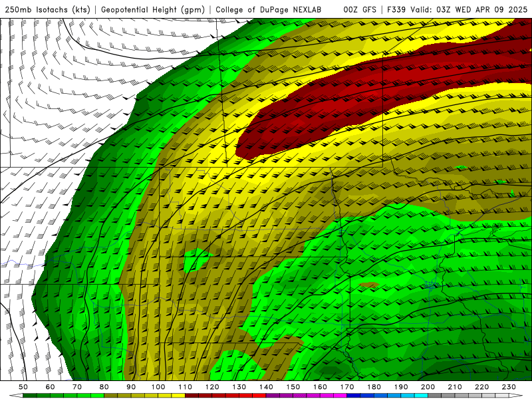Viewport: 532px width, 399px height.
Task: Click the legend value '60'
Action: (x=51, y=387)
